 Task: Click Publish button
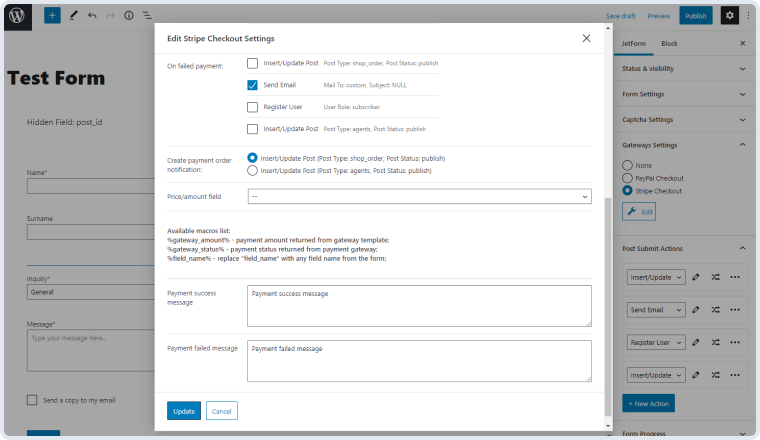click(x=696, y=16)
